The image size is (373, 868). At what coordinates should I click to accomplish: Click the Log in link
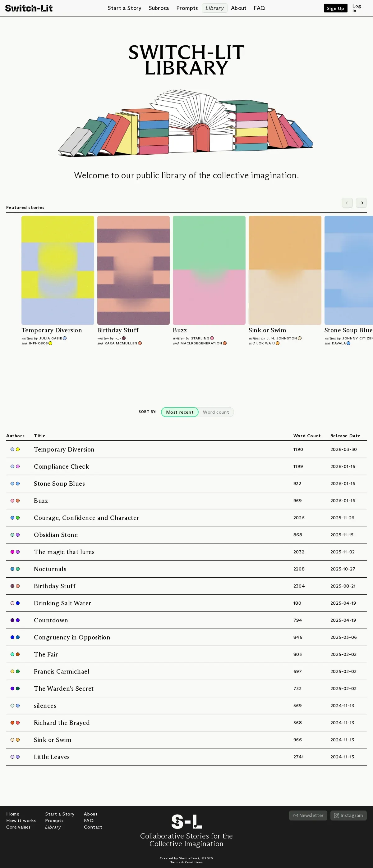click(356, 8)
